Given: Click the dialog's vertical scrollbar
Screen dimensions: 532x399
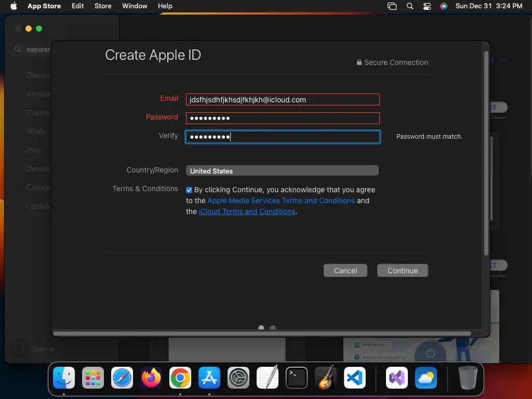Looking at the screenshot, I should click(486, 153).
